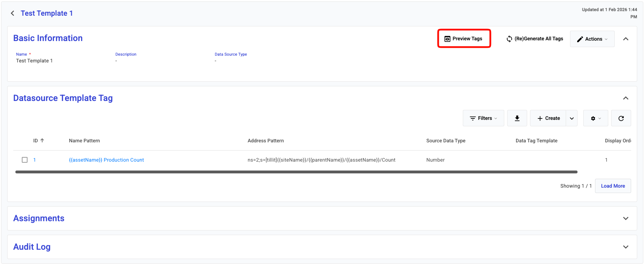Open the dropdown arrow beside Create
This screenshot has width=644, height=264.
click(572, 118)
